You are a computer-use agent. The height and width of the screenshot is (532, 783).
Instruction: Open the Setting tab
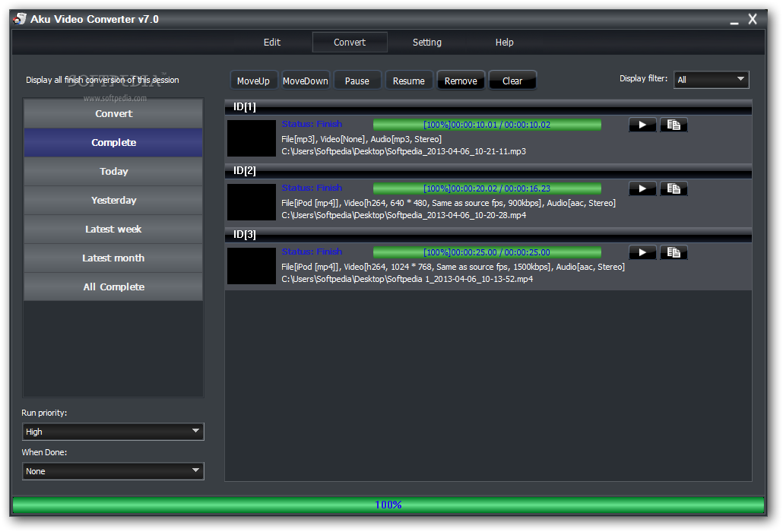pos(427,43)
